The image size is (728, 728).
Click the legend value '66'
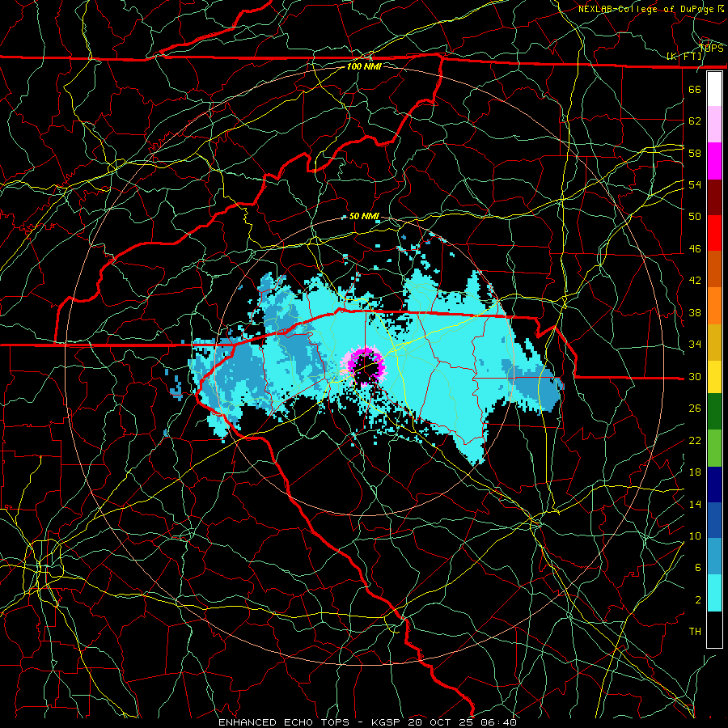coord(695,89)
